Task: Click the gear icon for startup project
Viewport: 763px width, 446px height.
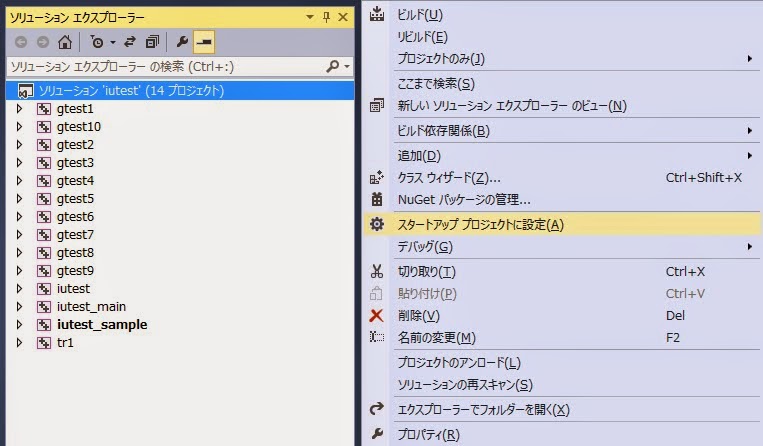Action: coord(377,224)
